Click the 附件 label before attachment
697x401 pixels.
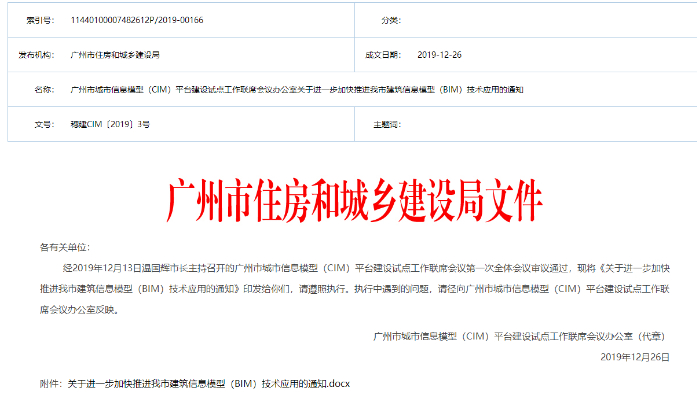pos(51,384)
